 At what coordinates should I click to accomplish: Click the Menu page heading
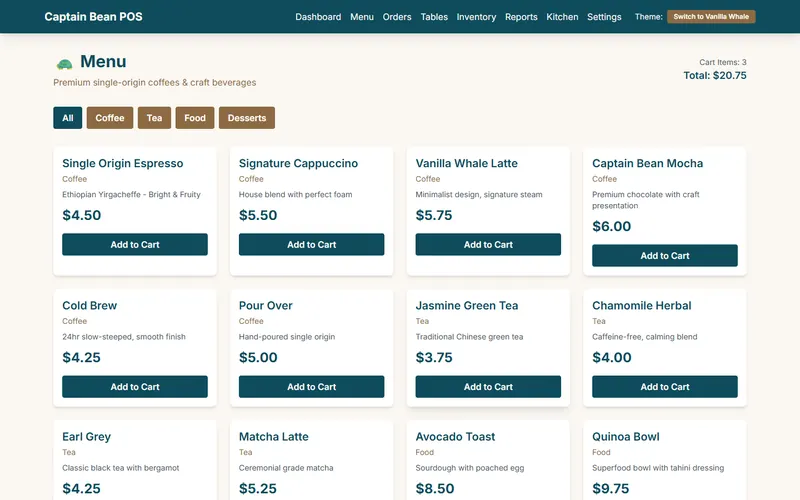[103, 61]
